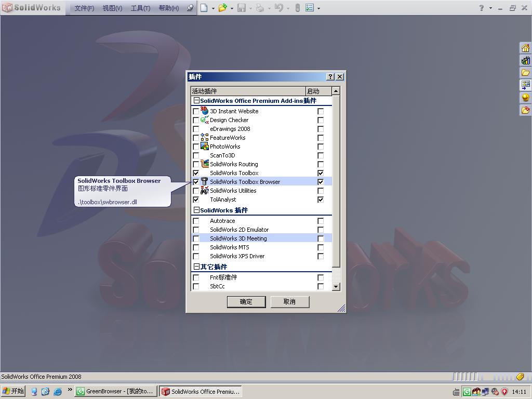Click the add-in list scroll up arrow
This screenshot has height=399, width=532.
pos(336,91)
